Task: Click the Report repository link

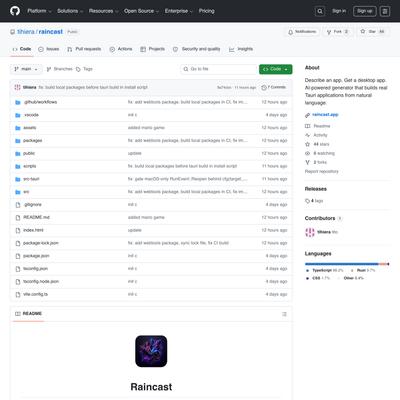Action: click(321, 171)
